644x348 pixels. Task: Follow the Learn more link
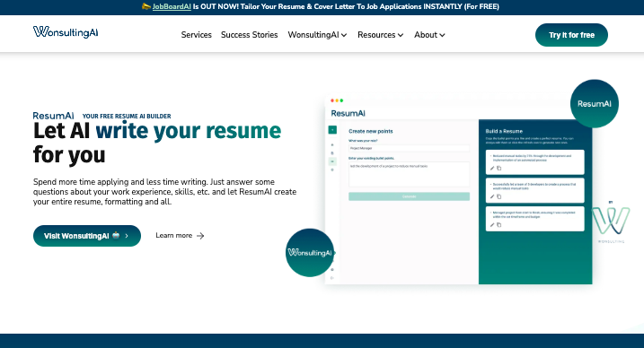click(x=180, y=235)
